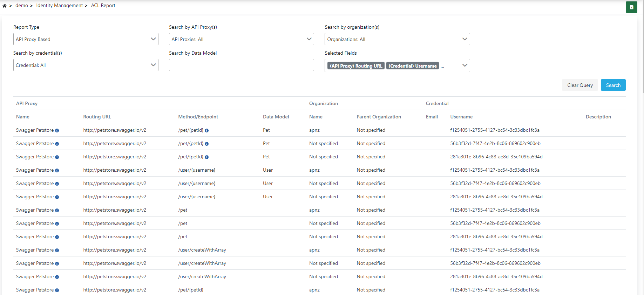Open the Selected Fields dropdown arrow
The height and width of the screenshot is (295, 644).
click(465, 66)
